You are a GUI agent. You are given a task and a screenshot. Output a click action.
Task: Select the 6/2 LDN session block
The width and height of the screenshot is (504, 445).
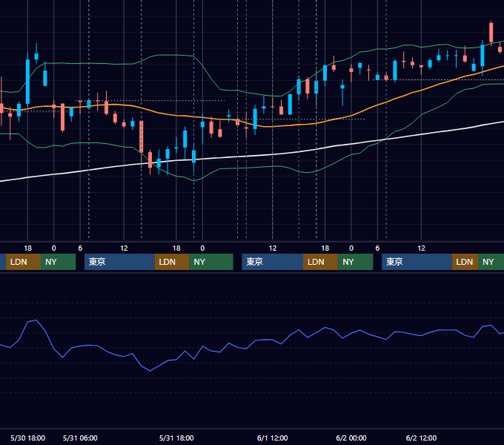(465, 262)
